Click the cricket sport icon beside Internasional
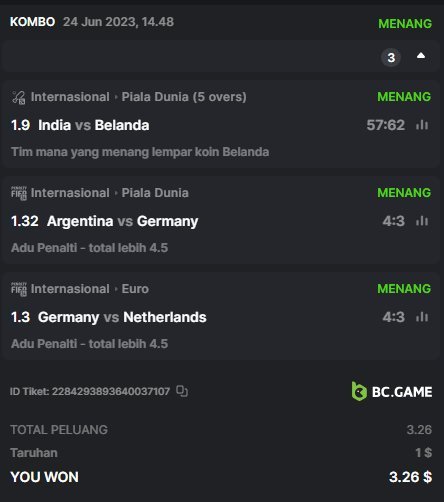The image size is (444, 502). (19, 97)
